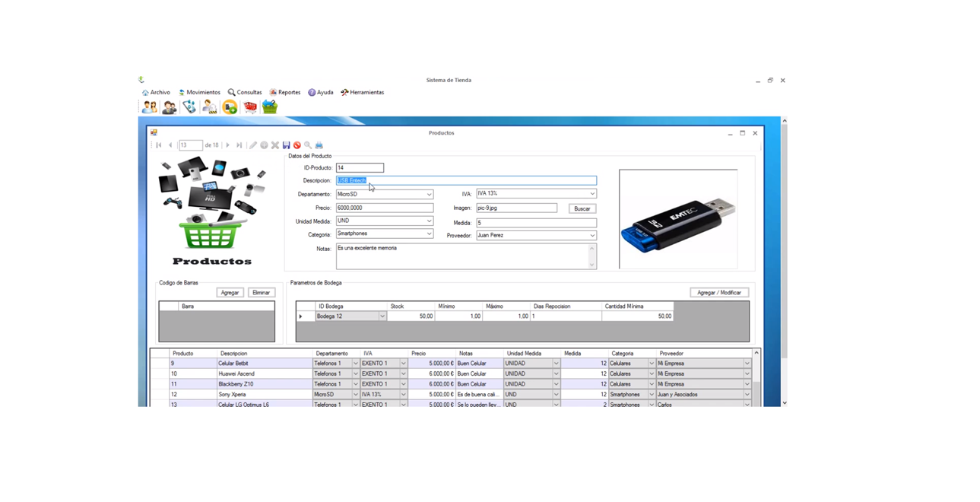Go to the last record arrow
Viewport: 980px width, 502px height.
239,145
